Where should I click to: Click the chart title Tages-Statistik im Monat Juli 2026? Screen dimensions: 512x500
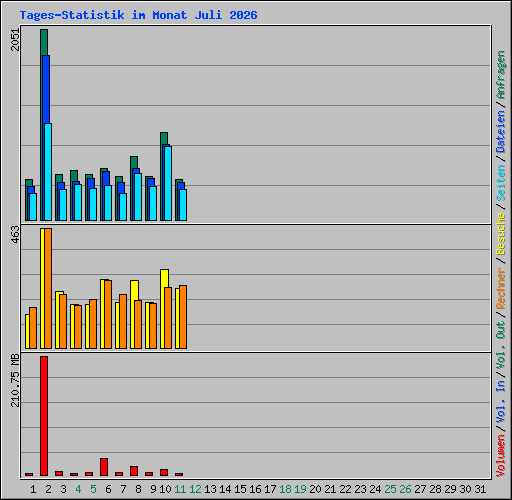pos(138,15)
